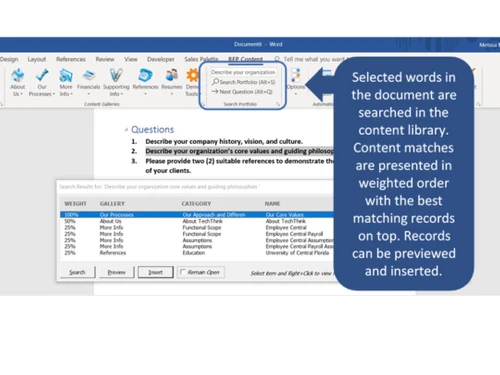Click question 1 about company history
The height and width of the screenshot is (375, 500).
coord(224,141)
